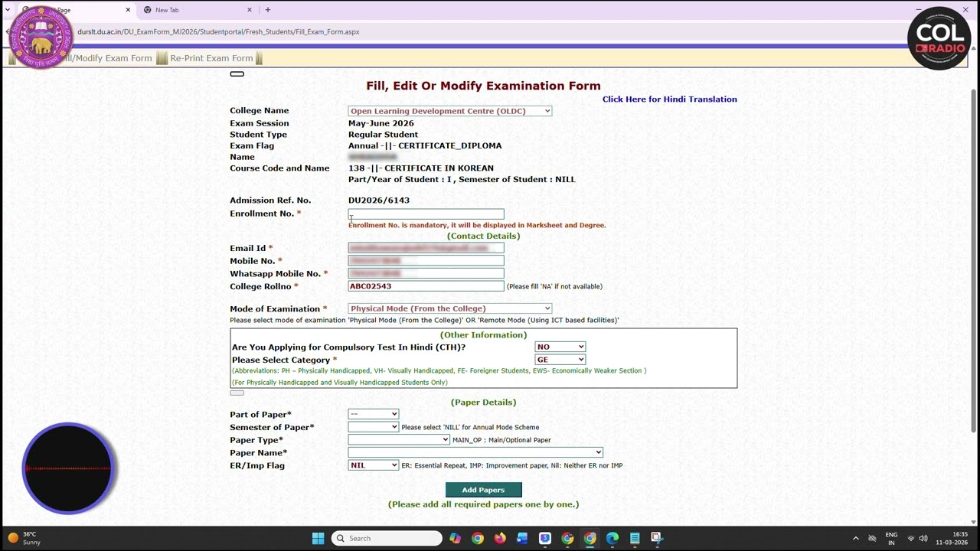Launch Copilot from the taskbar
Screen dimensions: 980x551
(456, 538)
